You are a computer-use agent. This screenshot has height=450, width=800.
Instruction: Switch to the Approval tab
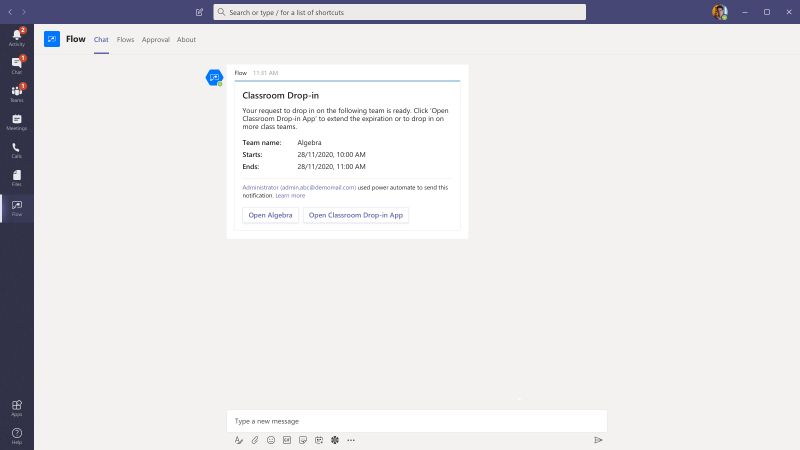click(x=156, y=39)
